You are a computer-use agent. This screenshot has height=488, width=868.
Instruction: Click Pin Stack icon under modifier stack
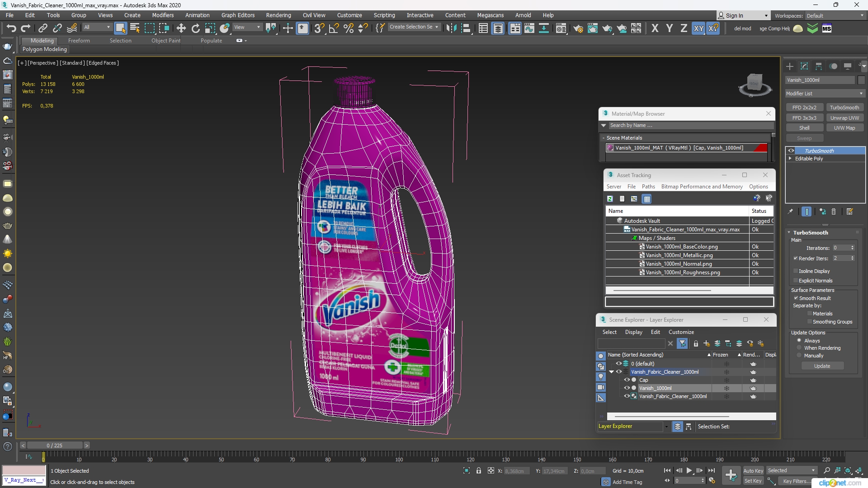point(790,211)
